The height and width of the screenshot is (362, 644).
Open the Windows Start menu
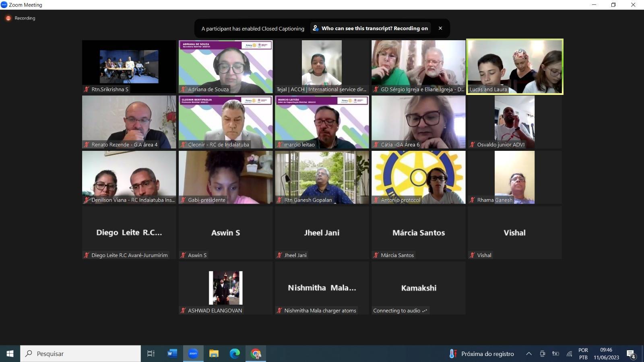pos(10,354)
